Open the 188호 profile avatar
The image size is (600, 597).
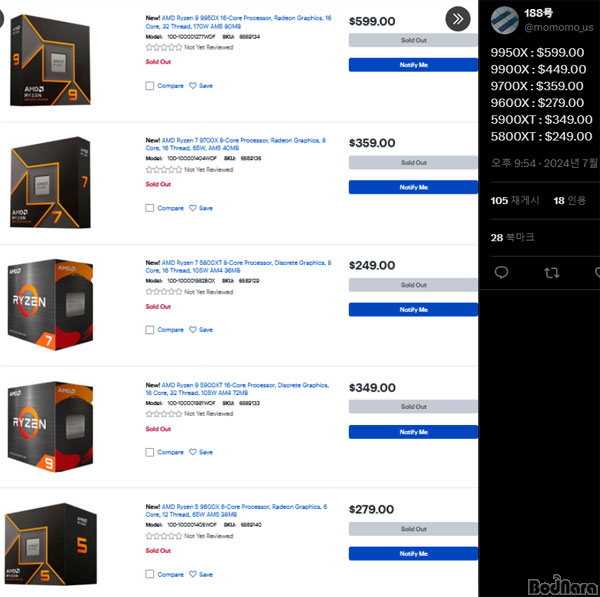[x=505, y=20]
